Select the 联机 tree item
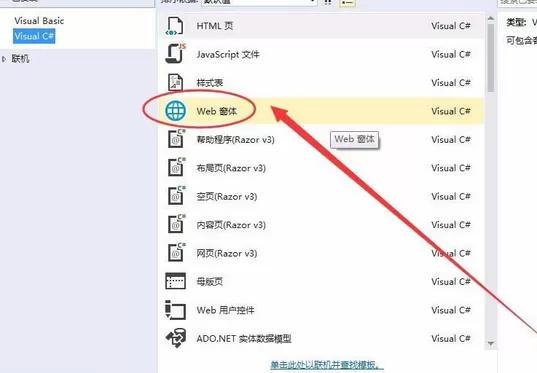 click(x=20, y=59)
